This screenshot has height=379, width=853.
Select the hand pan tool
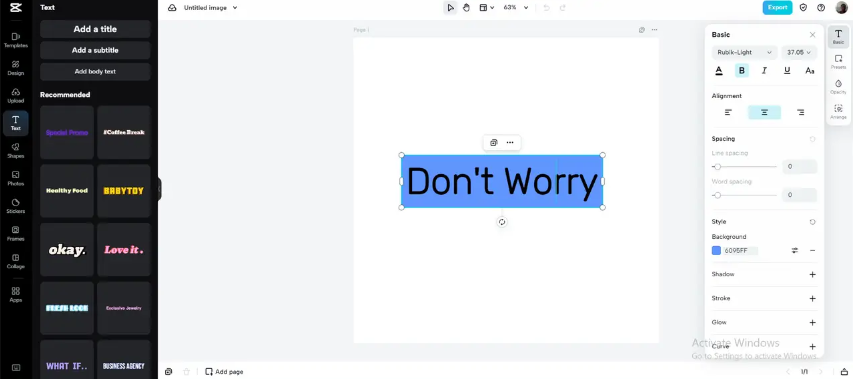pos(466,8)
